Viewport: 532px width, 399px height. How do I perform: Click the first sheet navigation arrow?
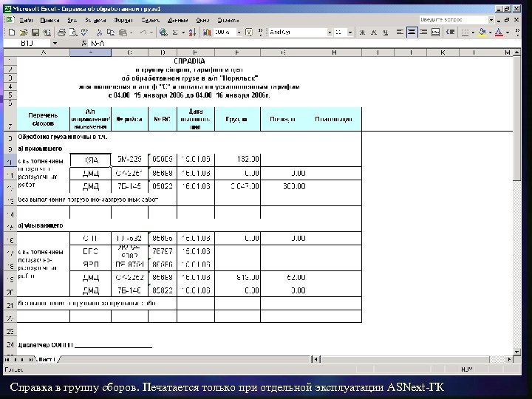7,359
